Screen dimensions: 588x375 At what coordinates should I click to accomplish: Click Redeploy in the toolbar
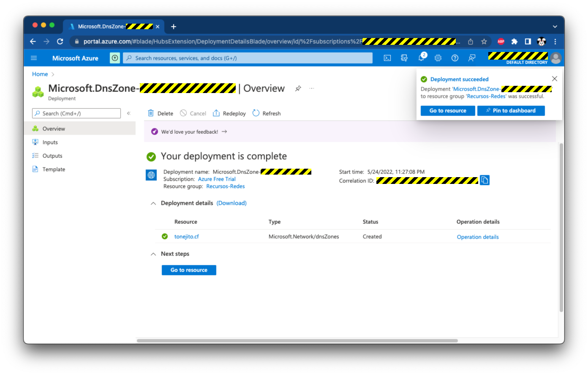tap(229, 113)
